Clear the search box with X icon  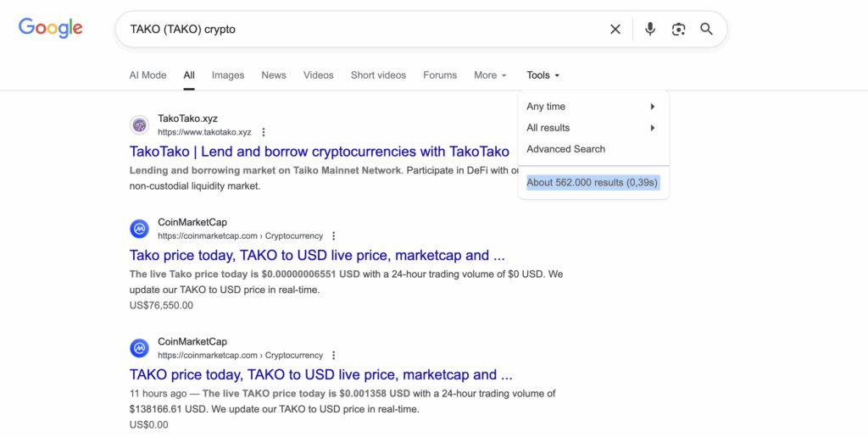(x=615, y=30)
